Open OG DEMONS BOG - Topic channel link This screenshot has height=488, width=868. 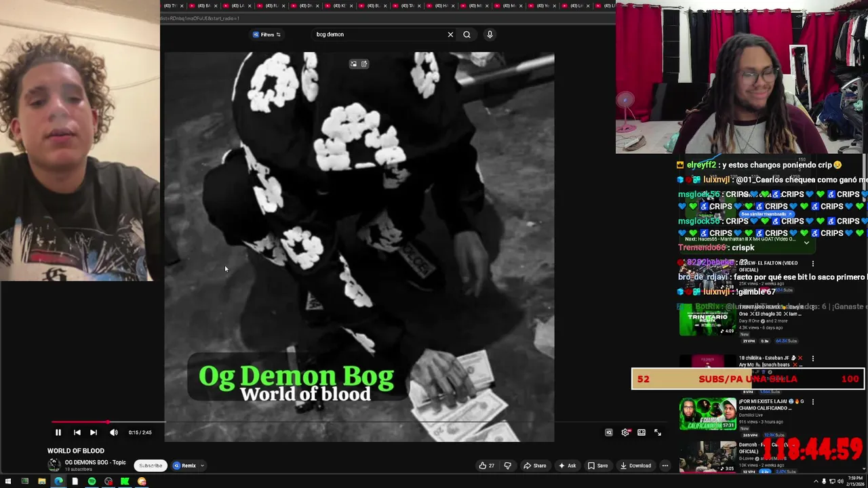point(95,462)
